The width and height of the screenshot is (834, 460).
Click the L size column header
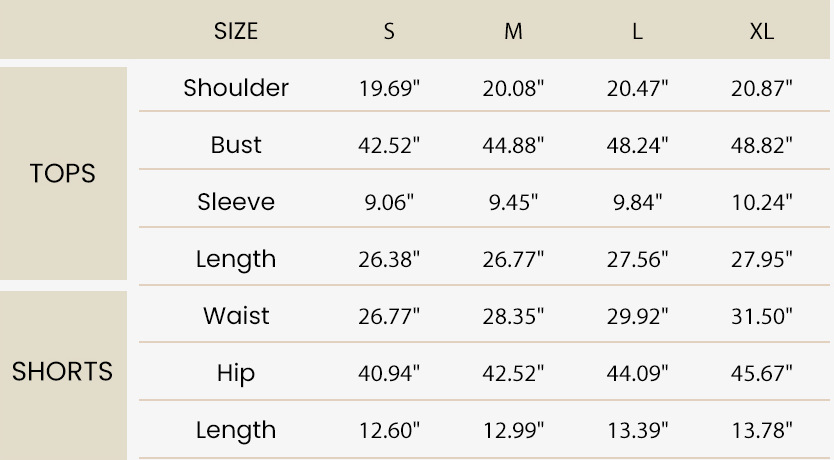coord(637,31)
